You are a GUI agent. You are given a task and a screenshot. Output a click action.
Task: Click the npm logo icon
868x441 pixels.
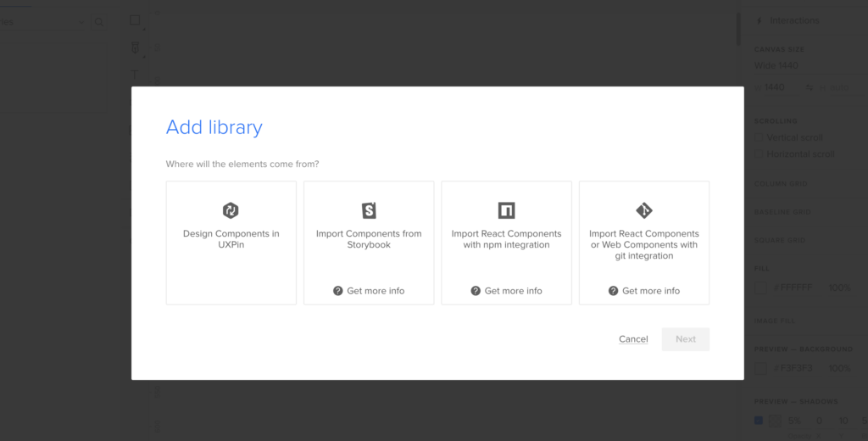tap(506, 210)
